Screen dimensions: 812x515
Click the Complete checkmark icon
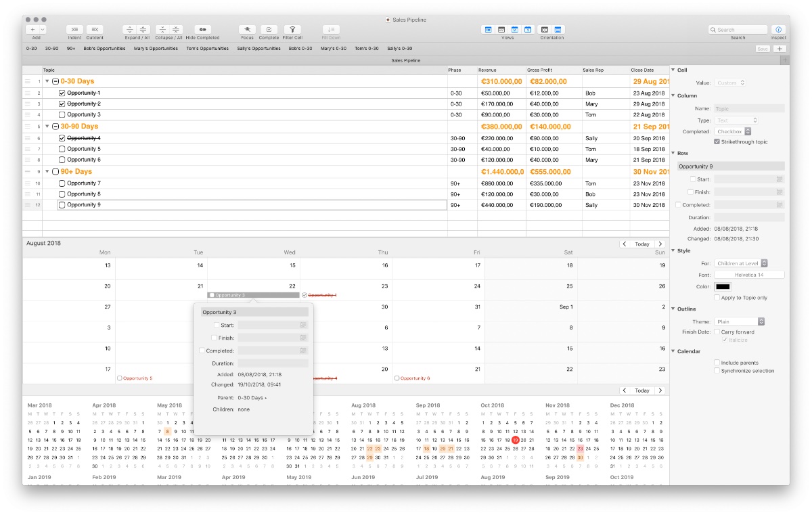[x=269, y=30]
